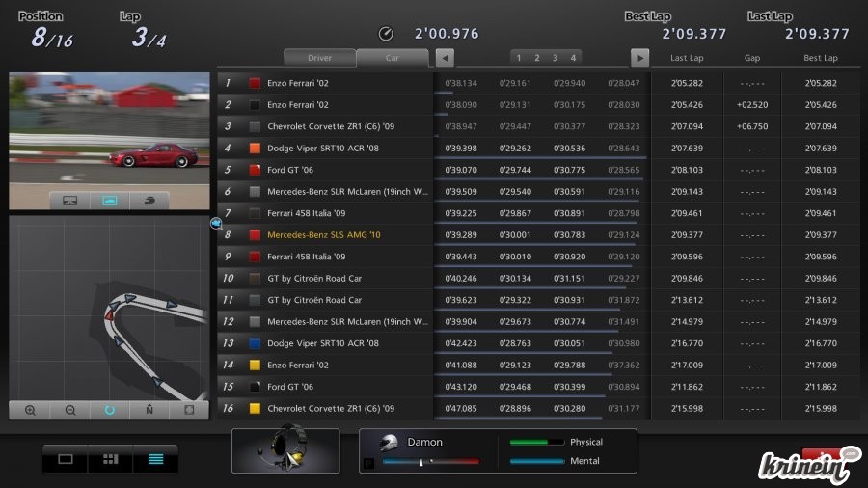Switch to the grid view layout
This screenshot has width=868, height=488.
tap(110, 459)
